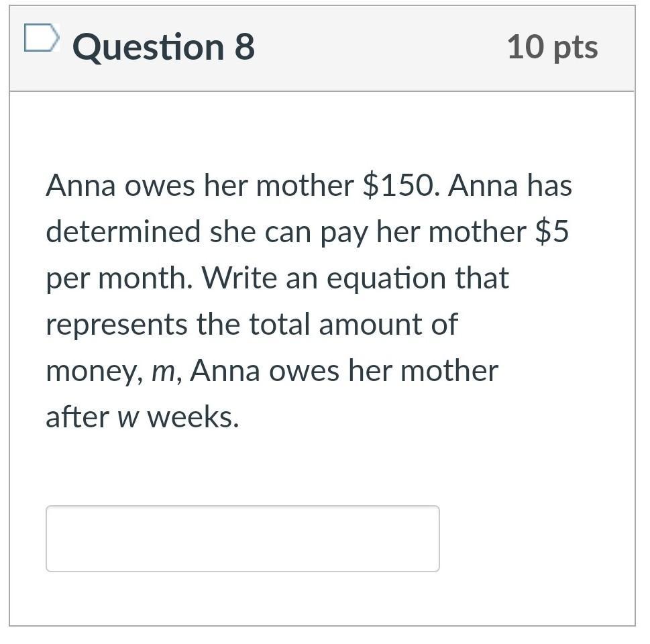Click the word "determined" in the question text
The image size is (650, 644).
pyautogui.click(x=123, y=231)
